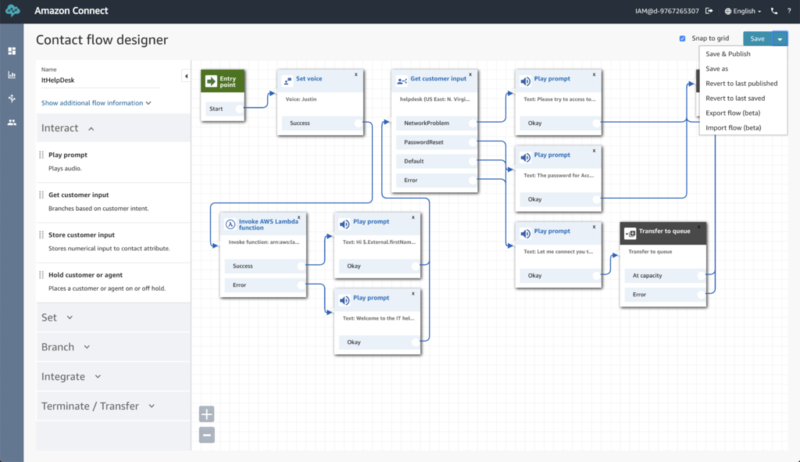Click 'Stores numerical input to contact attribute.' description
This screenshot has width=800, height=462.
109,248
